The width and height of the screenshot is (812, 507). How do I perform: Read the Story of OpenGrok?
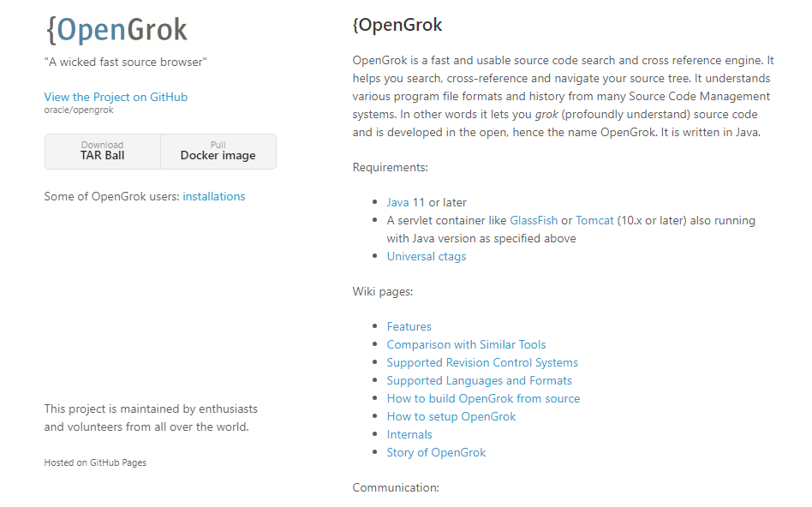coord(436,452)
